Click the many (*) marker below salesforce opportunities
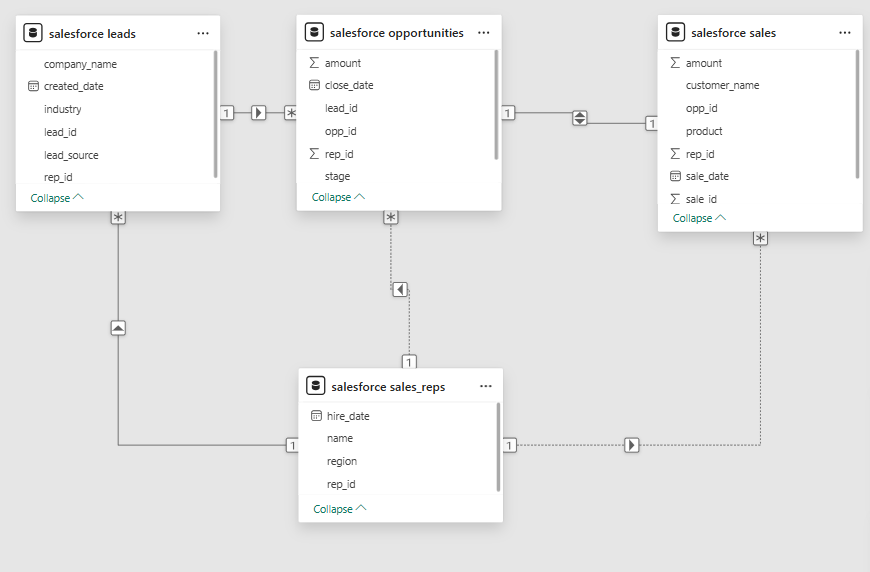The width and height of the screenshot is (870, 572). pyautogui.click(x=391, y=217)
